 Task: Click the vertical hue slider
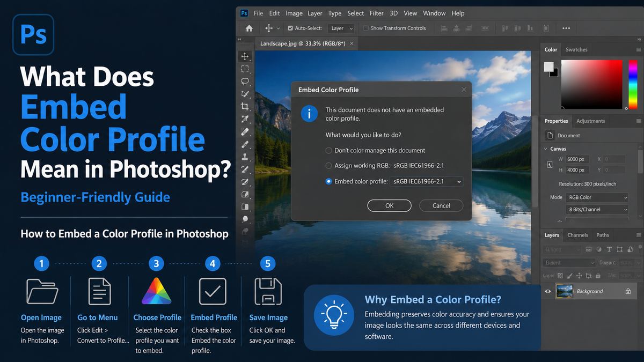pos(632,84)
